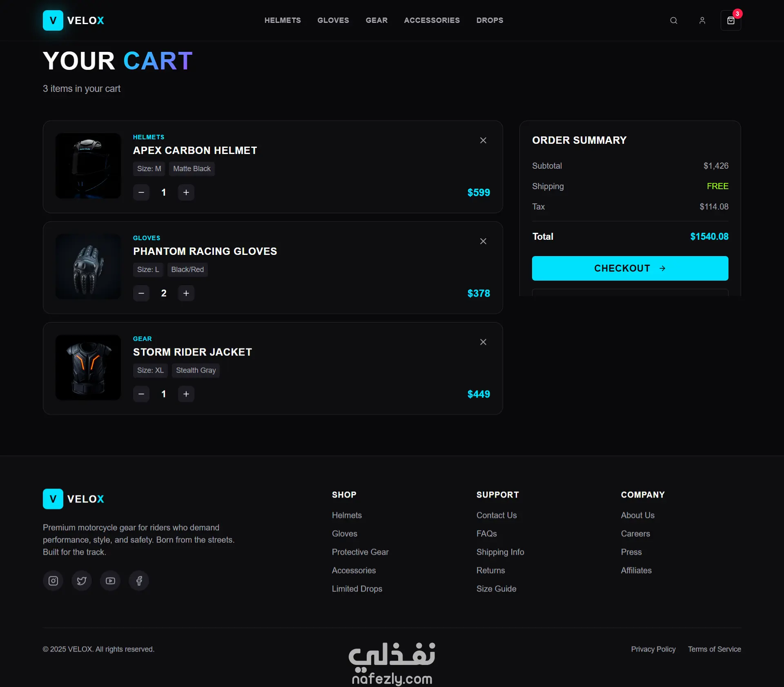Open the search icon in header

tap(674, 20)
